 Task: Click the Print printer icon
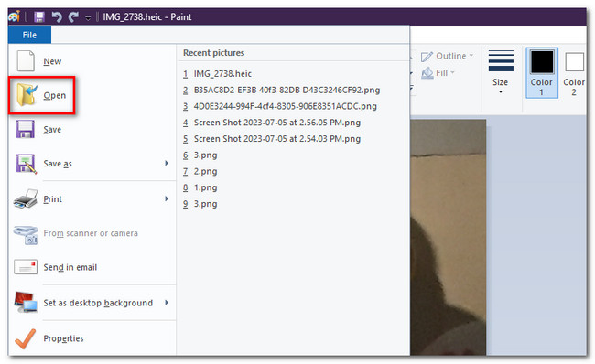coord(26,198)
